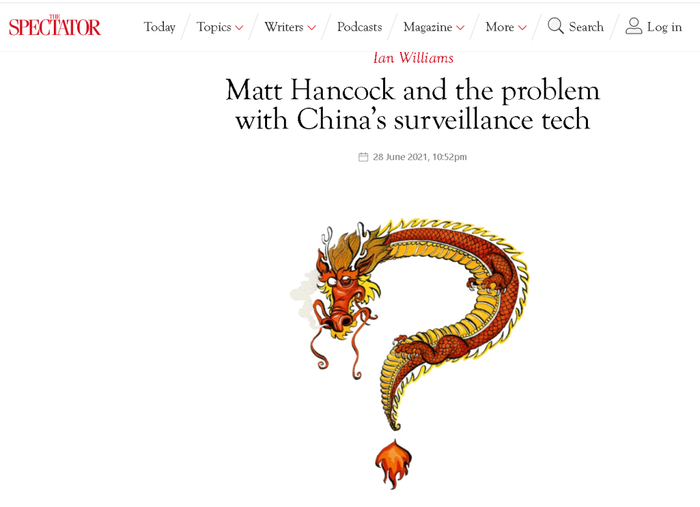Open the Today menu item
This screenshot has height=507, width=700.
pyautogui.click(x=159, y=27)
